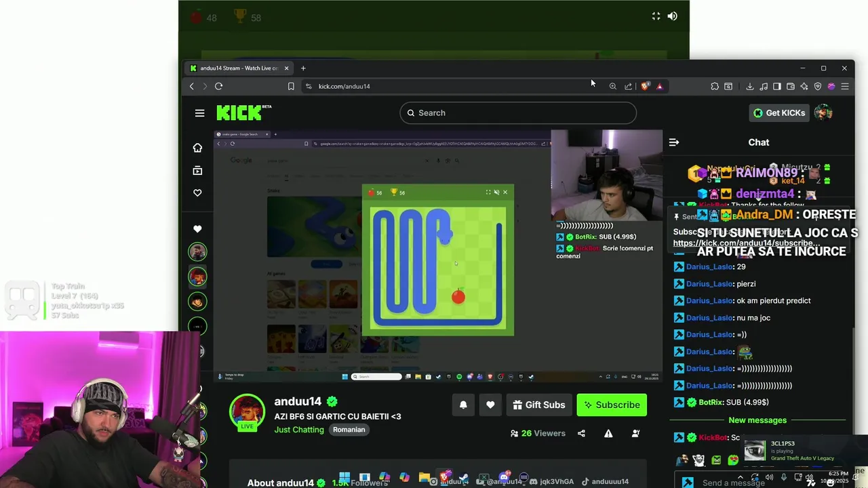The image size is (868, 488).
Task: Open zoom magnifier in address bar
Action: (x=612, y=86)
